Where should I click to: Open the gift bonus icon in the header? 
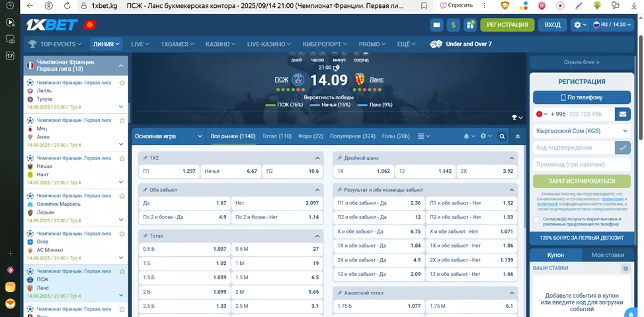[470, 25]
